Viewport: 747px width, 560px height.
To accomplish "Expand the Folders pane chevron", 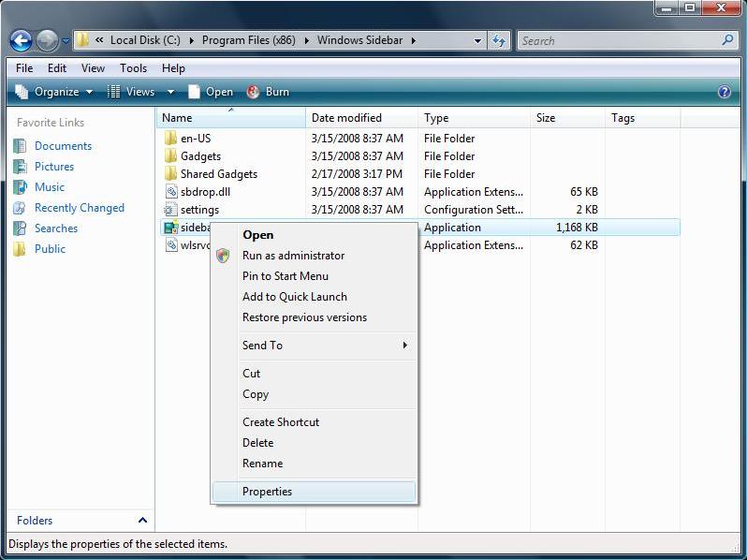I will [142, 520].
